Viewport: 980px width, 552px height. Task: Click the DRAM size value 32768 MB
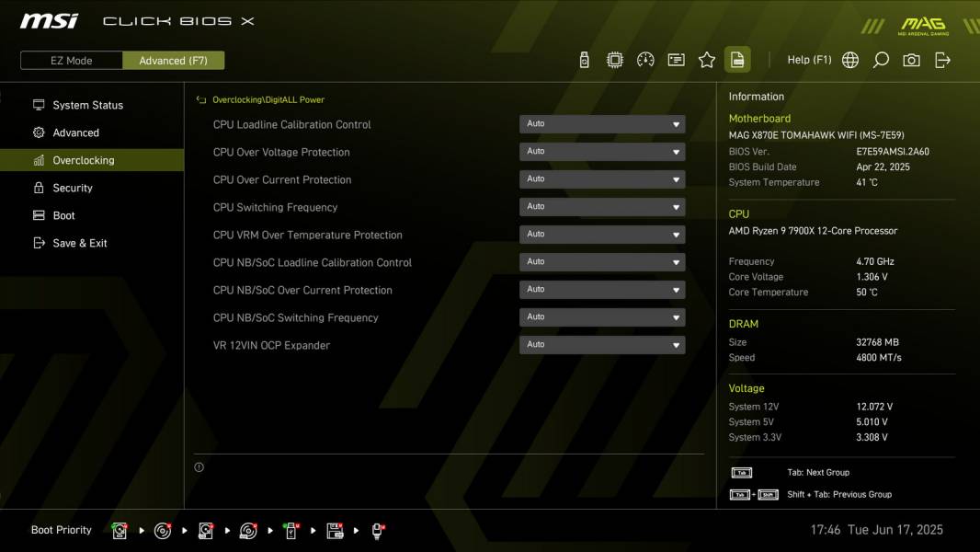coord(877,342)
